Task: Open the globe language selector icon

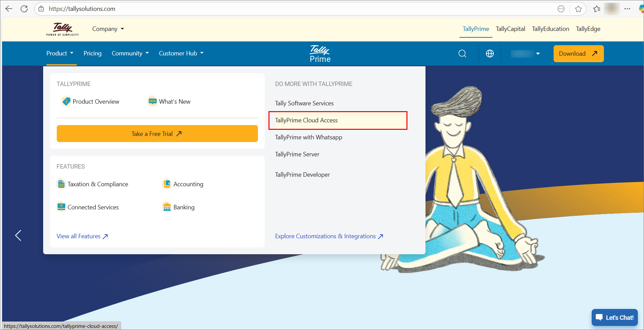Action: [490, 54]
